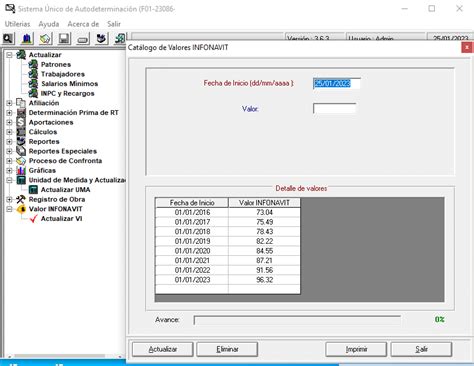The image size is (474, 366).
Task: Click the Reportes tree node icon
Action: click(x=21, y=141)
